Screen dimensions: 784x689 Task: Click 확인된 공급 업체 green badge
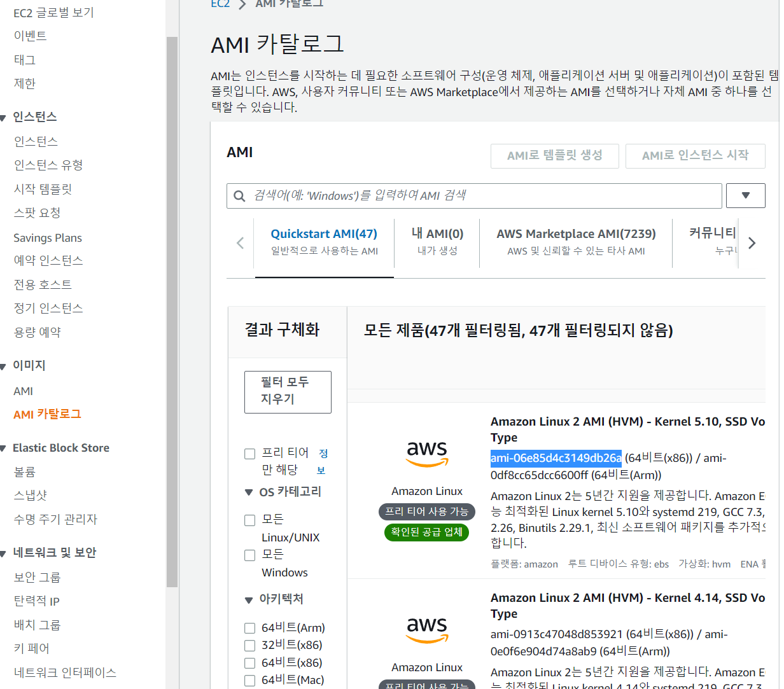[426, 532]
